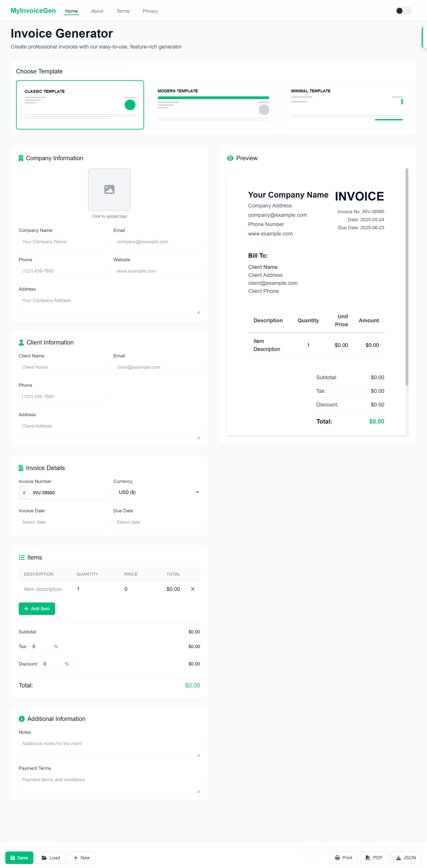The width and height of the screenshot is (427, 868).
Task: Go to the About page
Action: [97, 11]
